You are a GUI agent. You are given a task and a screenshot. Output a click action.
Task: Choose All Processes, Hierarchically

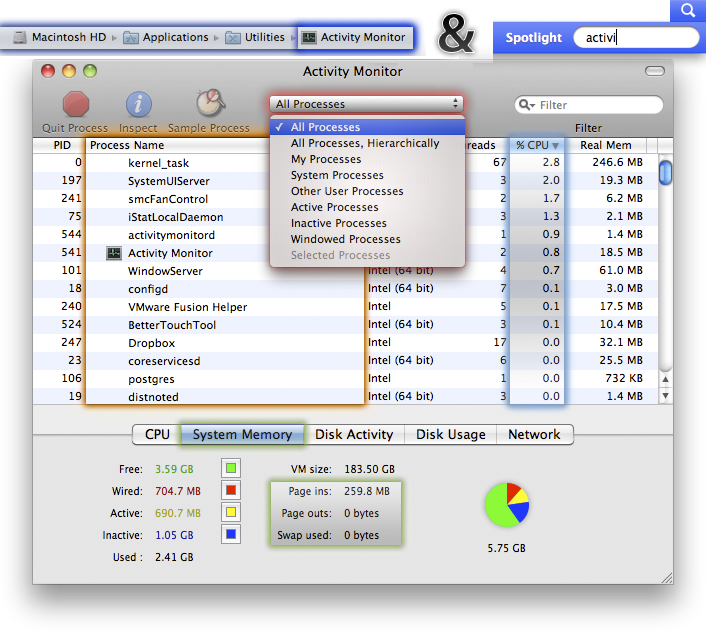tap(365, 143)
